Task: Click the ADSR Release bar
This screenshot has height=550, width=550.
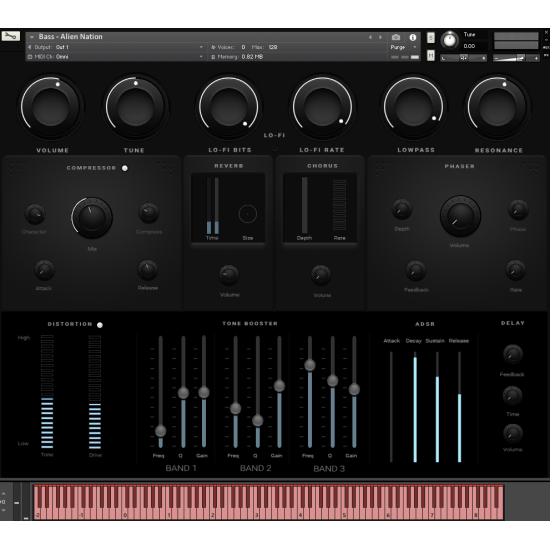Action: 460,407
